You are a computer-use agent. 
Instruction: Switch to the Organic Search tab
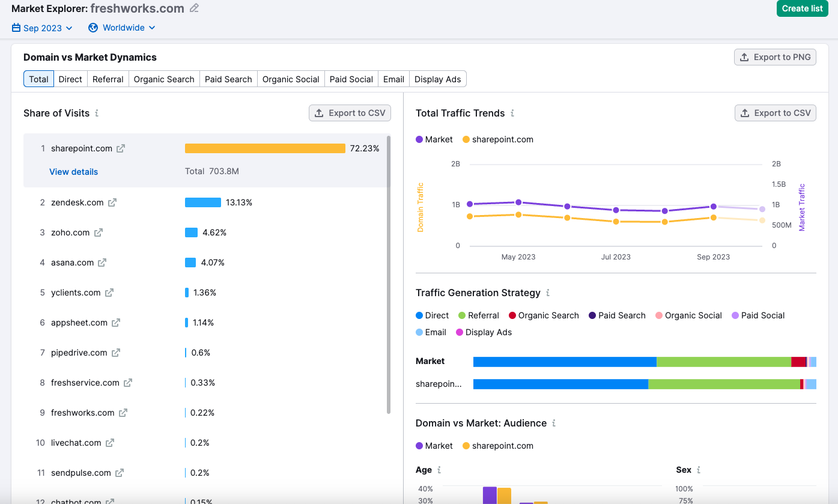click(164, 79)
